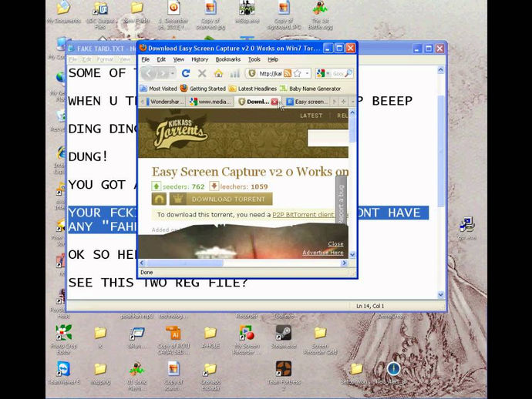Select the A-HOLE folder on desktop
Screen dimensions: 532x399
tap(210, 337)
